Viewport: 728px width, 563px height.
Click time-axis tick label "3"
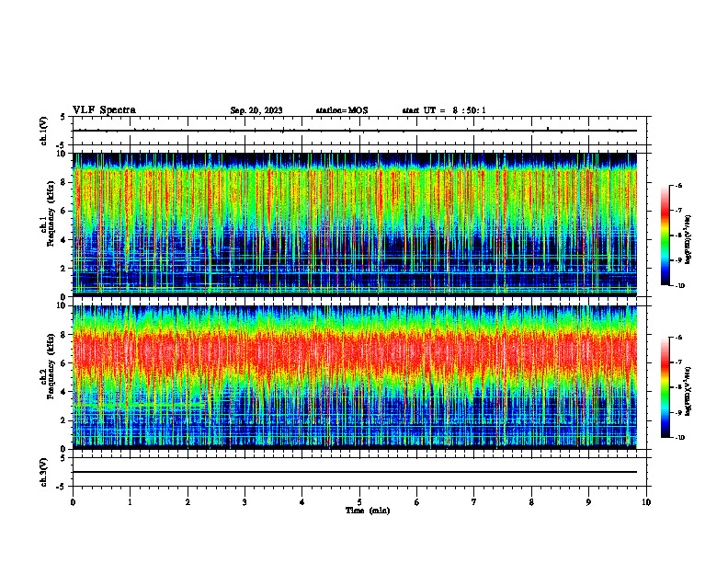[x=245, y=502]
